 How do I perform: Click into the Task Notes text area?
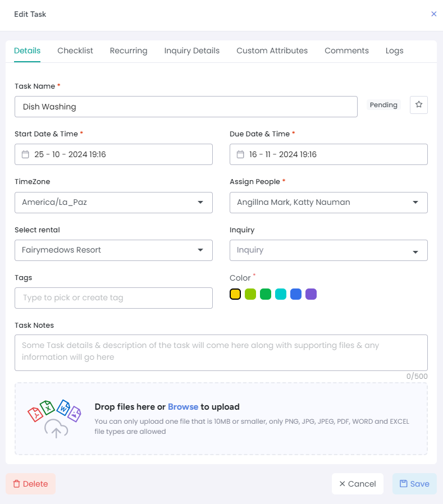[x=221, y=352]
